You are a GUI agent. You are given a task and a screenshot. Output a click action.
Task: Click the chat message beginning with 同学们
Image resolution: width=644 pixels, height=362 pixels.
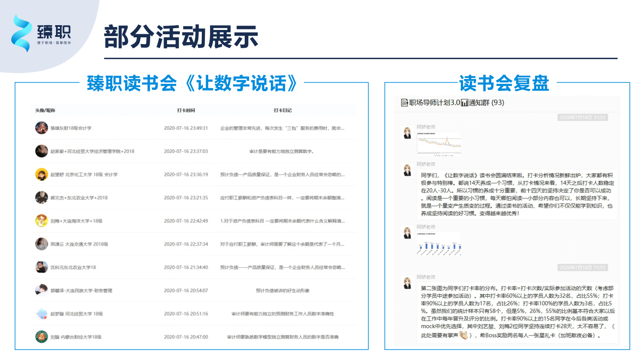tap(516, 194)
